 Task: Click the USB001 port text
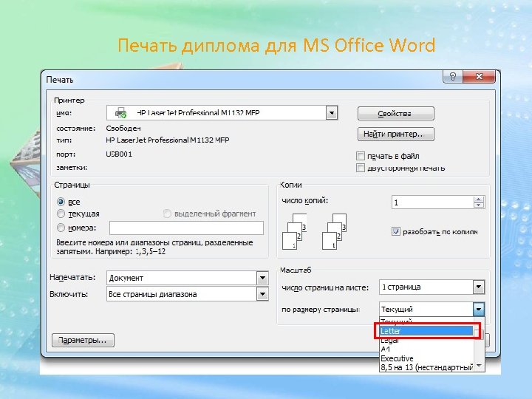[x=119, y=154]
